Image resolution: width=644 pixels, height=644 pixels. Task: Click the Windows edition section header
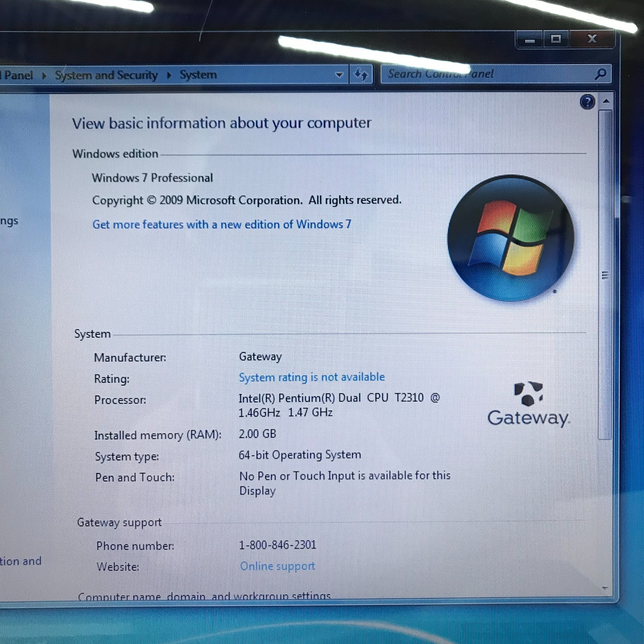(115, 154)
